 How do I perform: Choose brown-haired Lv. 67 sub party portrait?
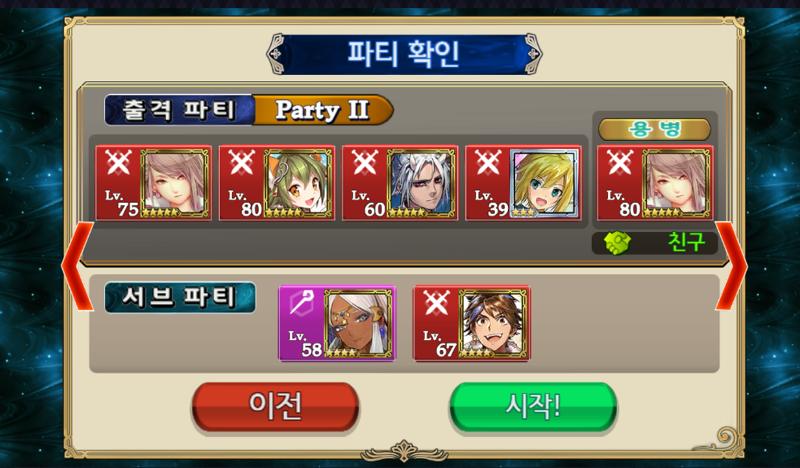493,324
